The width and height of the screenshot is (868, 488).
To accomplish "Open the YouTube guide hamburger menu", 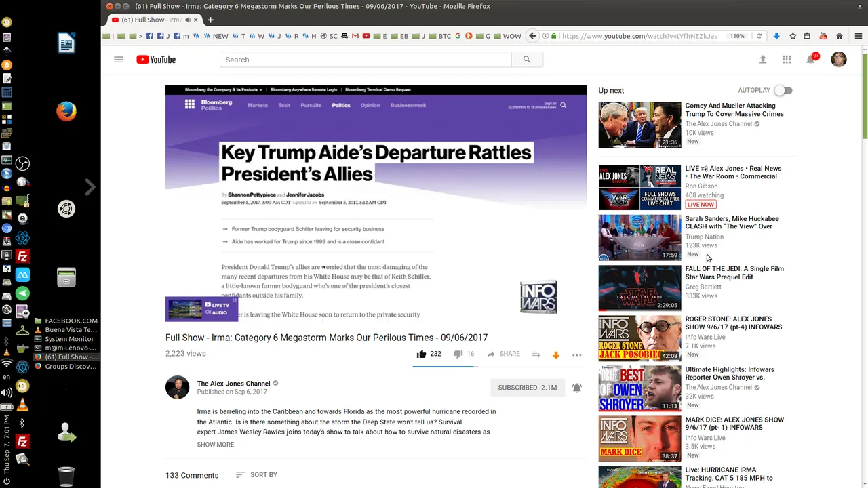I will pyautogui.click(x=119, y=60).
